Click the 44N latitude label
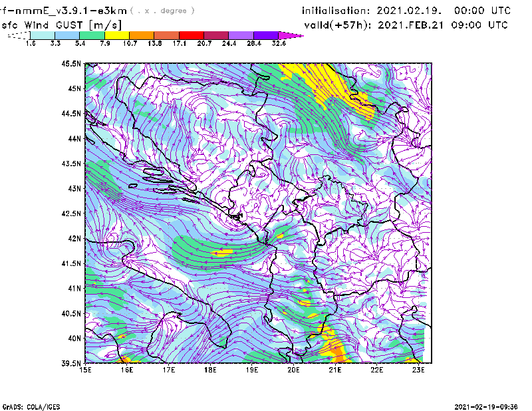 74,138
